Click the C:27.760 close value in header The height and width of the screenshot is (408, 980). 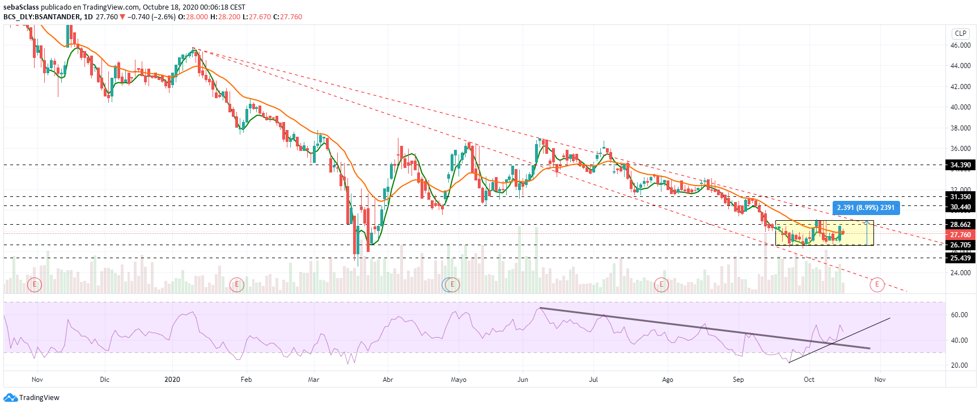coord(287,17)
